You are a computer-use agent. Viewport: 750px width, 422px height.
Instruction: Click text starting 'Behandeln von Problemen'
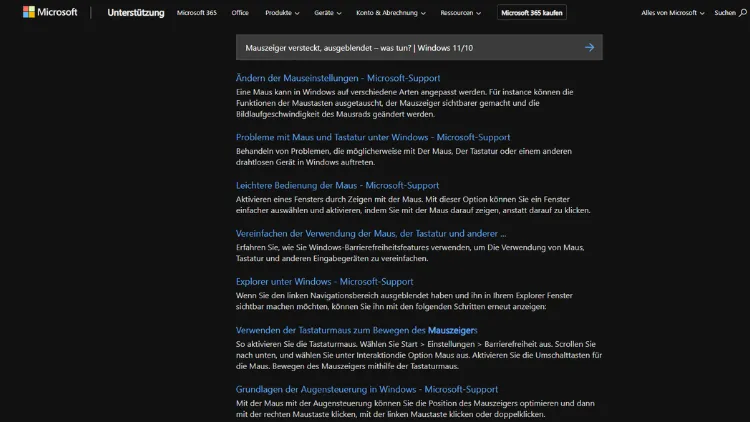(x=404, y=156)
